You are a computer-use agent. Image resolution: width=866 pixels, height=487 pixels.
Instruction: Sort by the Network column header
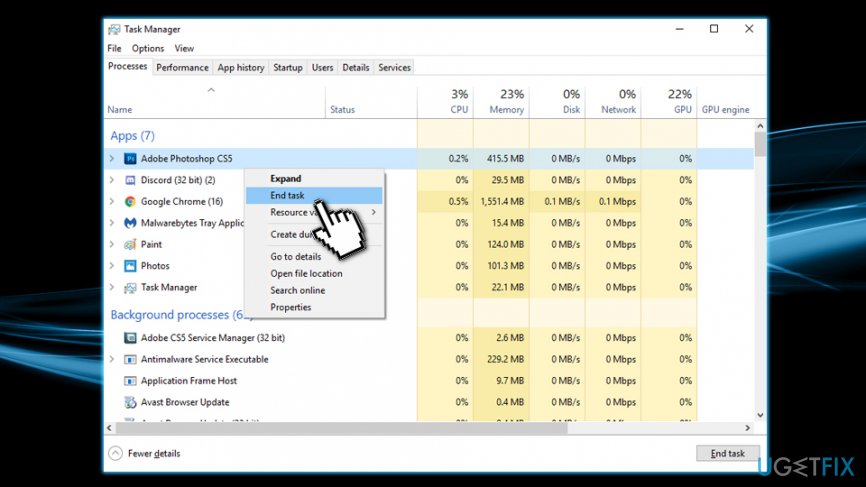[x=613, y=102]
